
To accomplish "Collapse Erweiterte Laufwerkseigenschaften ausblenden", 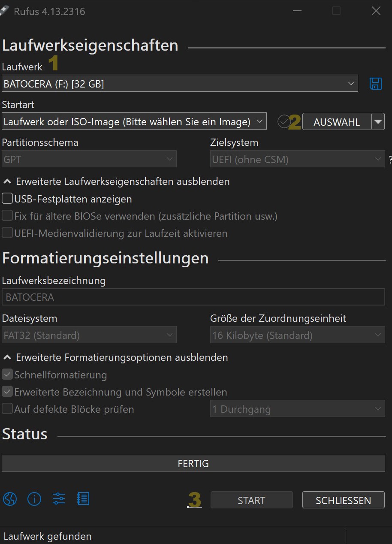I will tap(116, 181).
